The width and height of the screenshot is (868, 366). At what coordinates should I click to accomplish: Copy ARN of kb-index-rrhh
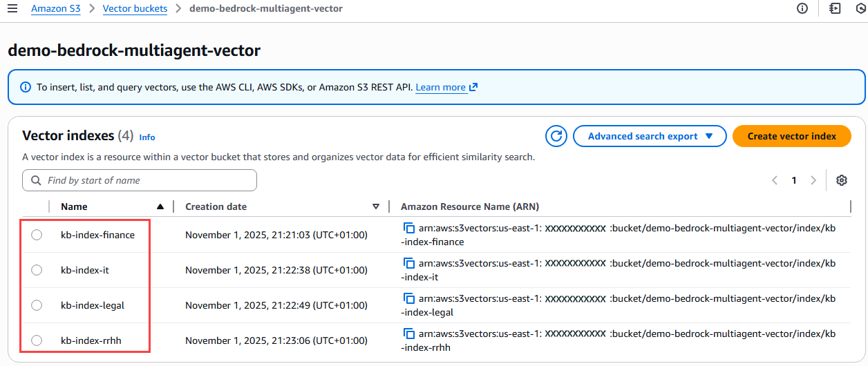(x=408, y=334)
